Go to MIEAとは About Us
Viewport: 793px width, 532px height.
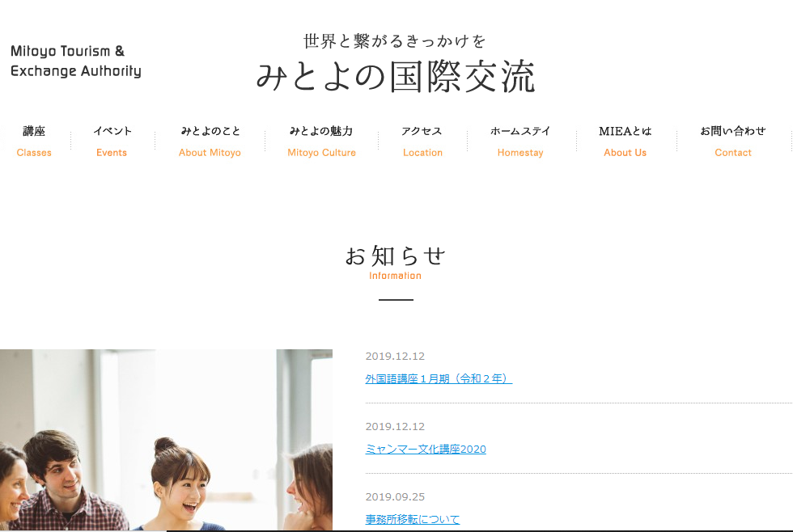(625, 141)
